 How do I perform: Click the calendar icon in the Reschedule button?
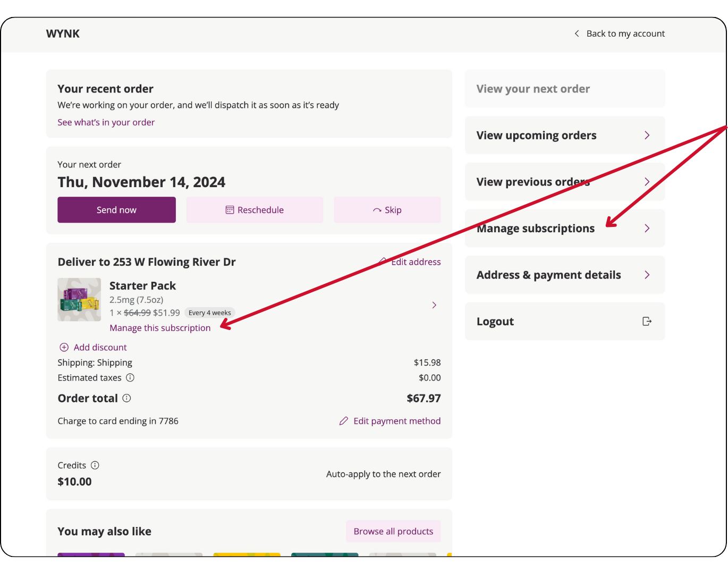coord(230,210)
